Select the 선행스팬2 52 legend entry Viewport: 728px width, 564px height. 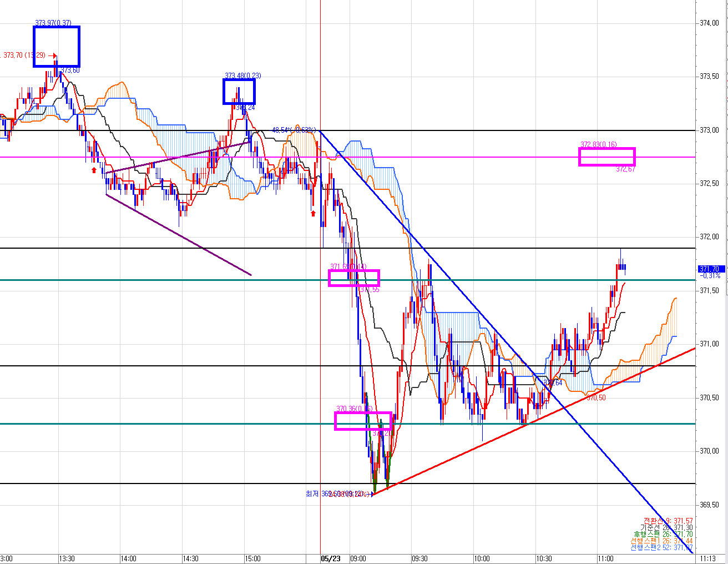click(661, 547)
